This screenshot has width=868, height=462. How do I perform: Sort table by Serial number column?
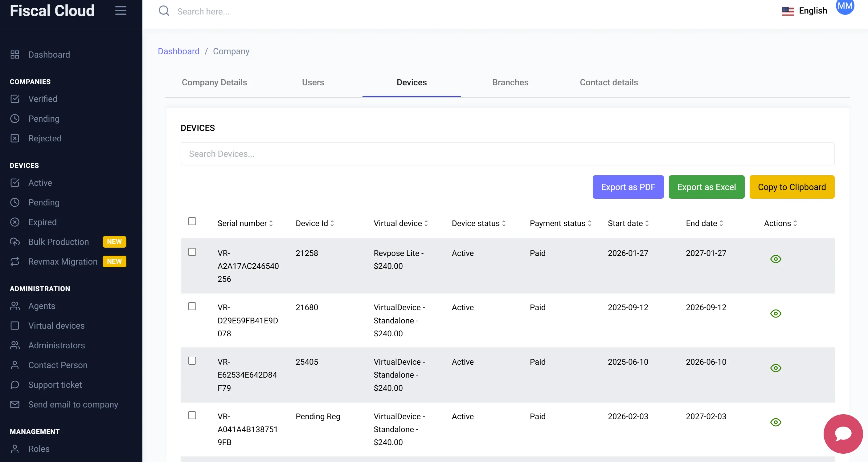(245, 223)
